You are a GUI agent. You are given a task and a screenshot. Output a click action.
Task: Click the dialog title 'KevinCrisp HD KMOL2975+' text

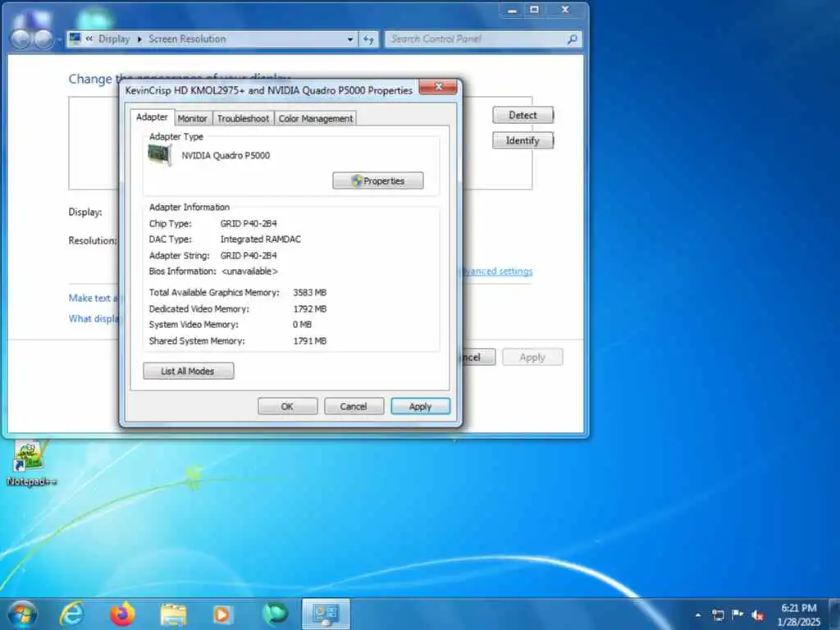[185, 90]
